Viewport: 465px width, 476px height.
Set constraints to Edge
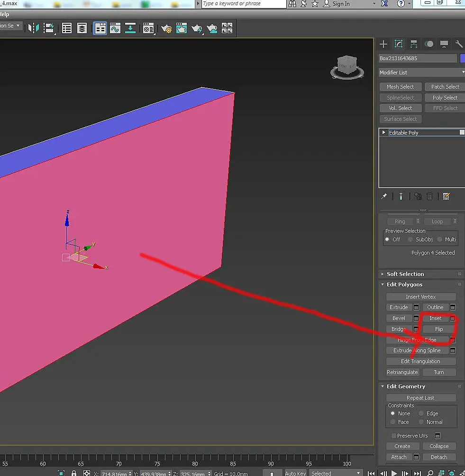point(421,413)
